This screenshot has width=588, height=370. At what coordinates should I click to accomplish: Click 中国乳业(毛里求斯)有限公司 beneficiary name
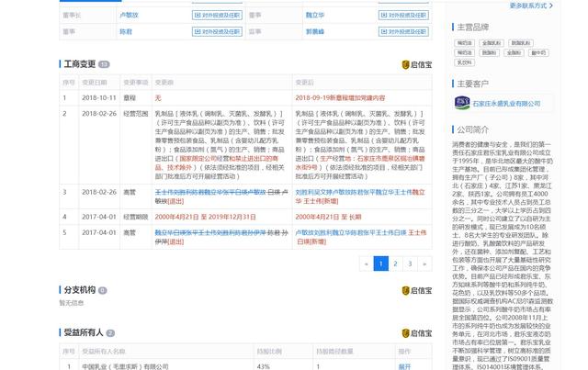click(125, 366)
